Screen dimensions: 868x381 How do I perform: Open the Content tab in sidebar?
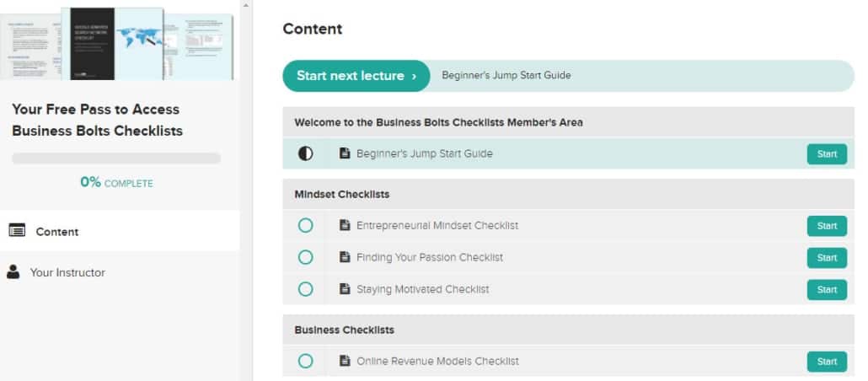57,232
